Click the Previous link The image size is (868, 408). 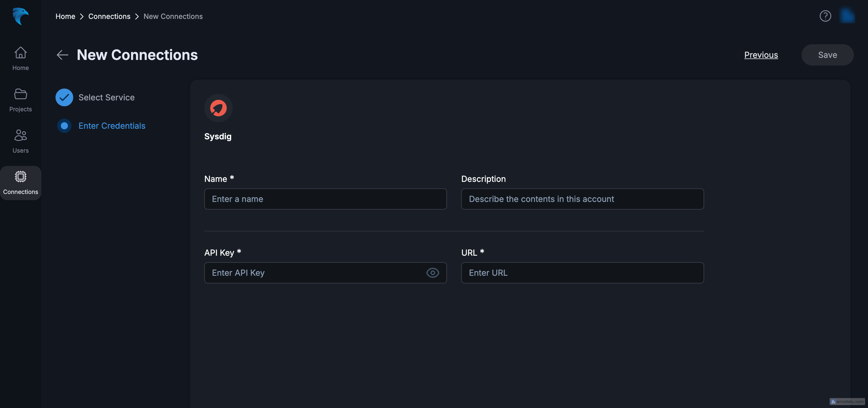click(761, 55)
